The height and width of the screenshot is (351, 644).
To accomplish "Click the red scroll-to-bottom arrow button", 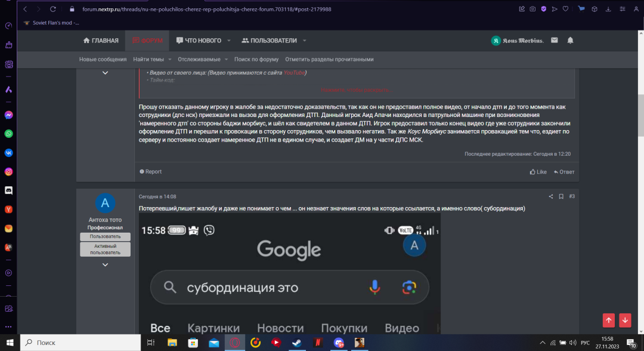I will tap(625, 320).
